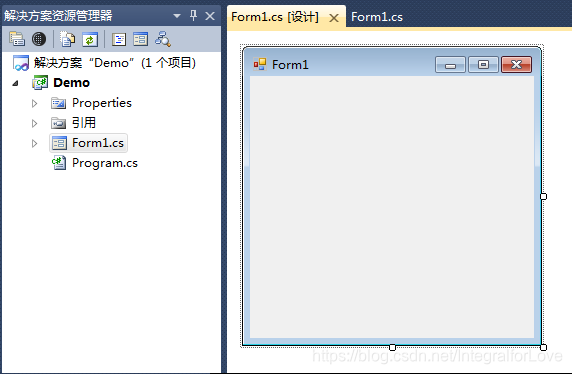This screenshot has height=374, width=572.
Task: Click the solution icon beside 解决方案 "Demo"
Action: [x=21, y=63]
